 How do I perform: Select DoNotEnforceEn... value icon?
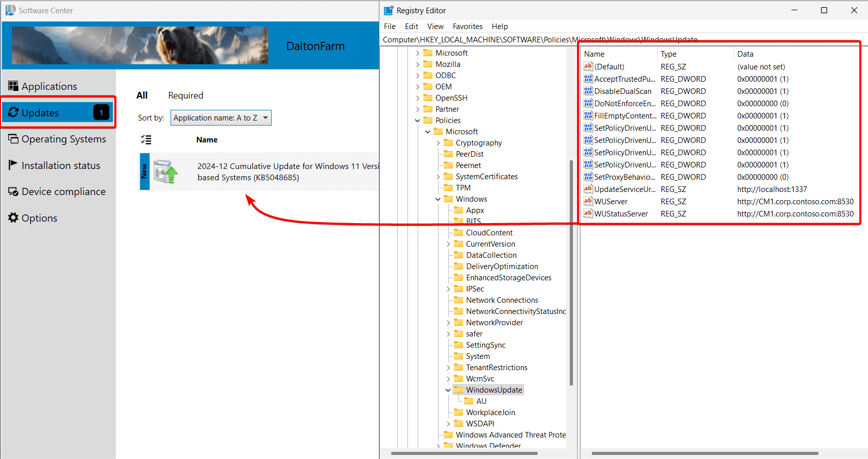(x=588, y=103)
